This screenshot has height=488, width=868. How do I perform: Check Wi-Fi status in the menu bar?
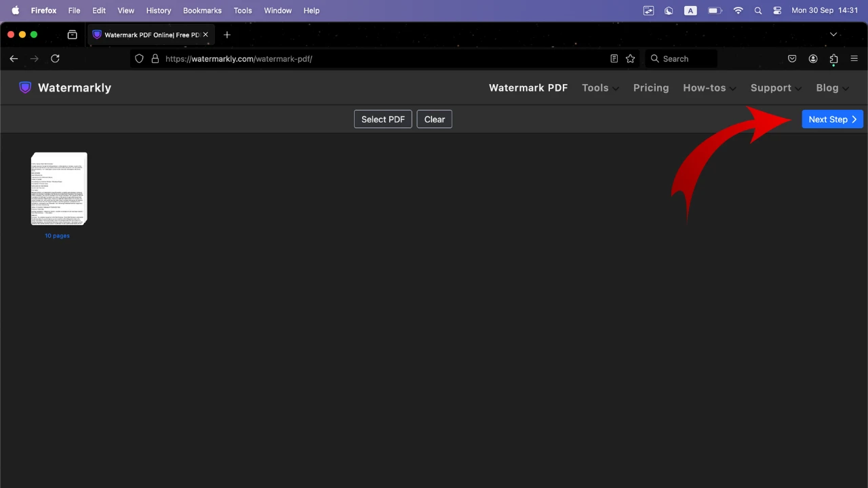(738, 10)
